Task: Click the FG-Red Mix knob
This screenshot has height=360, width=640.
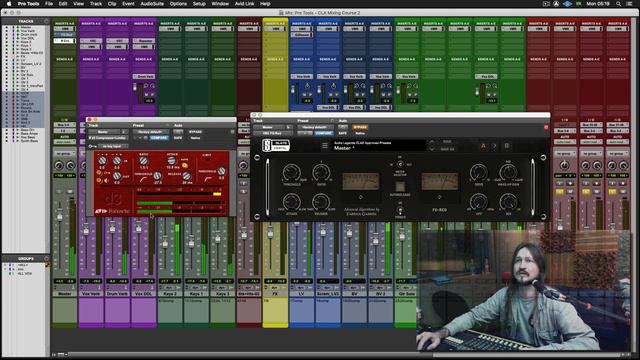Action: [x=508, y=202]
